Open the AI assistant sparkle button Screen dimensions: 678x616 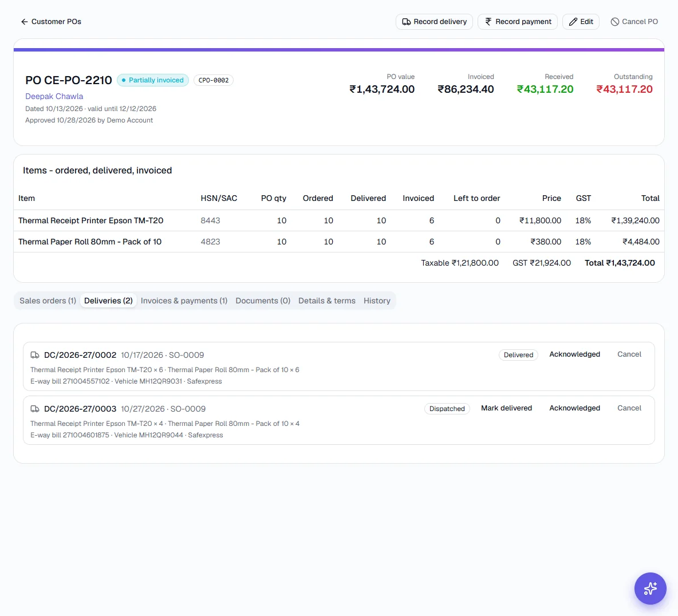pyautogui.click(x=650, y=589)
